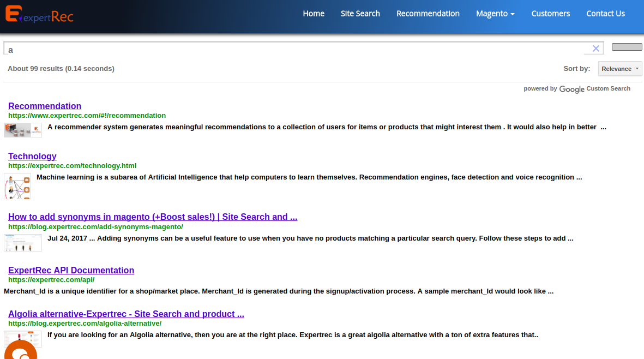The image size is (644, 359).
Task: Focus the search input field
Action: (294, 49)
